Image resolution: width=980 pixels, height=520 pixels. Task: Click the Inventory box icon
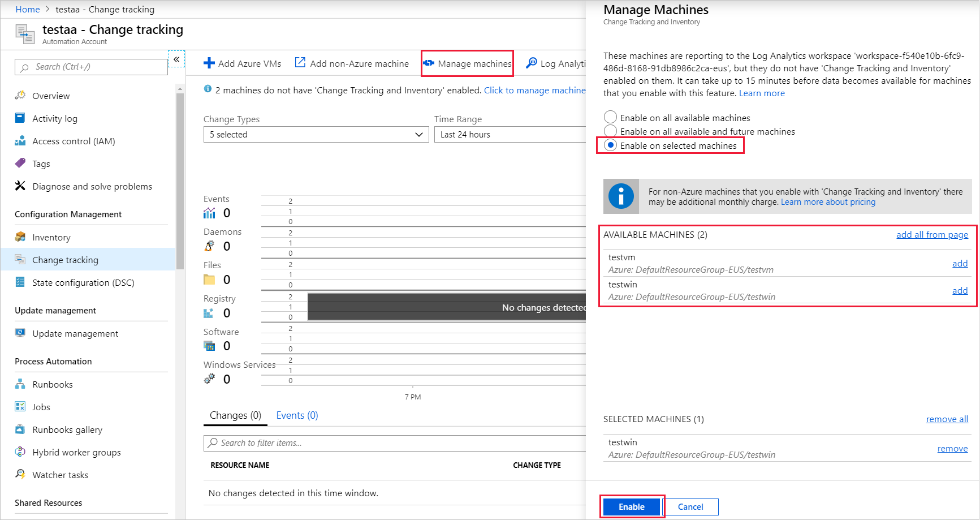tap(20, 237)
